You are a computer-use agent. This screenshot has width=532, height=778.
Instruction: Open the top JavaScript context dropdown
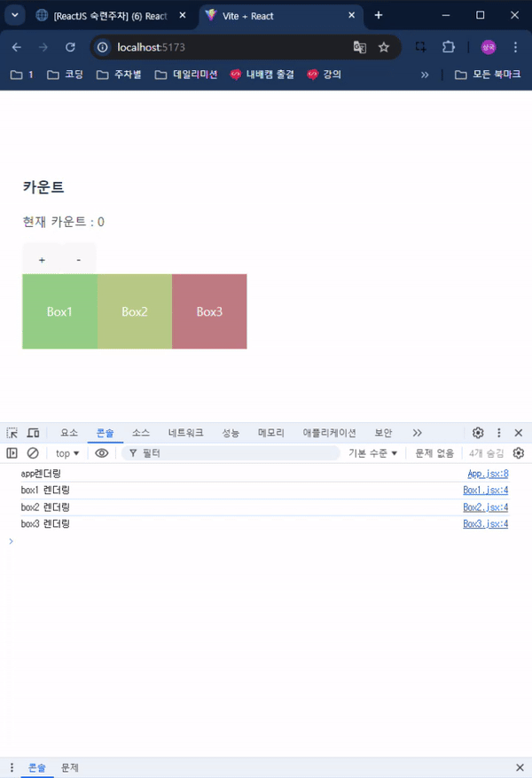(x=67, y=453)
